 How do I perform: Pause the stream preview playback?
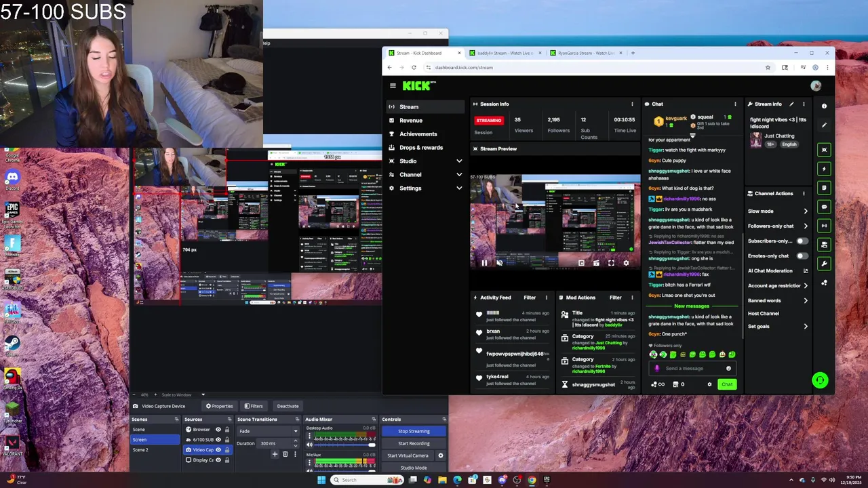(x=484, y=263)
